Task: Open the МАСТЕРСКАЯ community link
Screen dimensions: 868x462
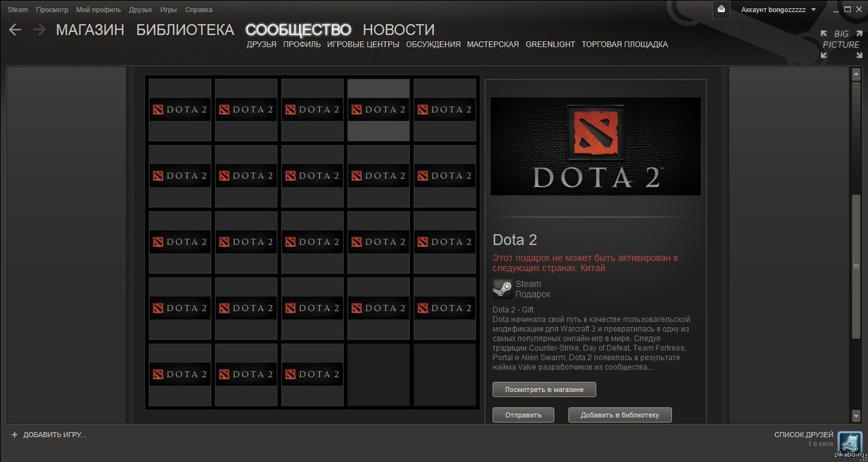Action: [x=493, y=44]
